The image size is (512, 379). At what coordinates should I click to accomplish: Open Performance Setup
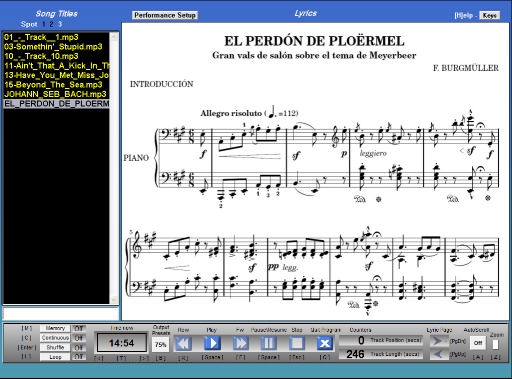coord(165,15)
